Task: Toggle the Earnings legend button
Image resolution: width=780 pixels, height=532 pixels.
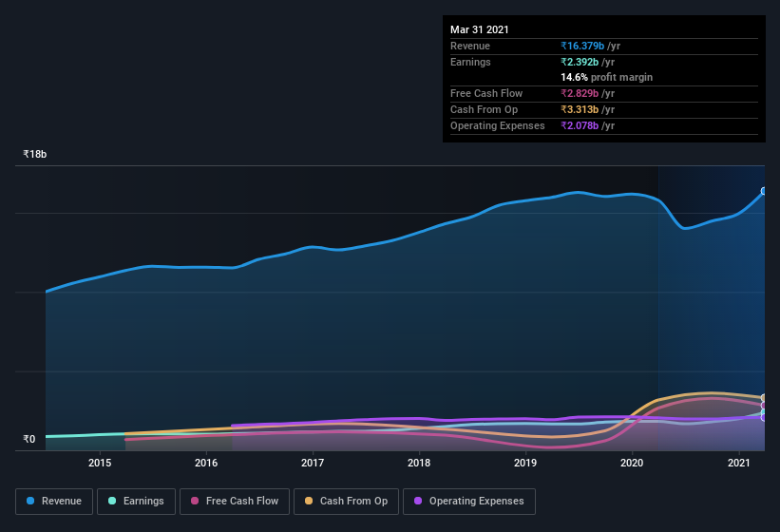Action: (x=136, y=502)
